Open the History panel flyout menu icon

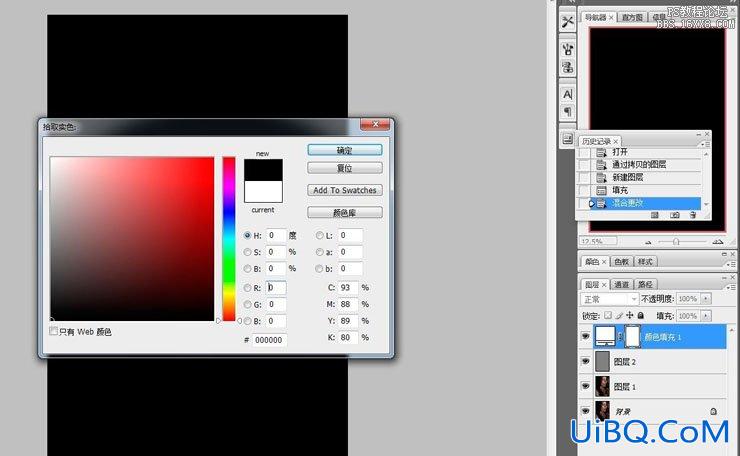coord(705,144)
